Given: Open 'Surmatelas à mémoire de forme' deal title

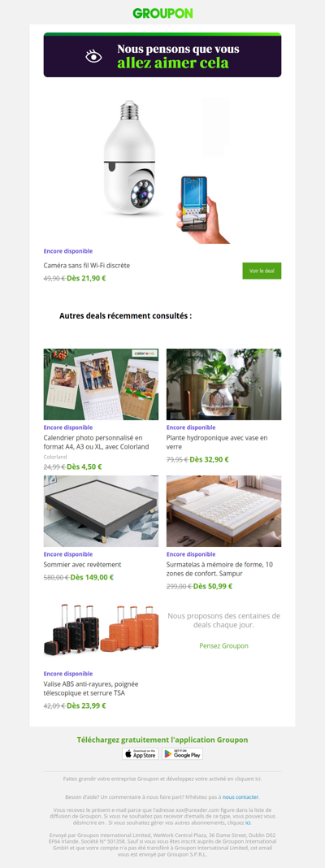Looking at the screenshot, I should point(220,569).
